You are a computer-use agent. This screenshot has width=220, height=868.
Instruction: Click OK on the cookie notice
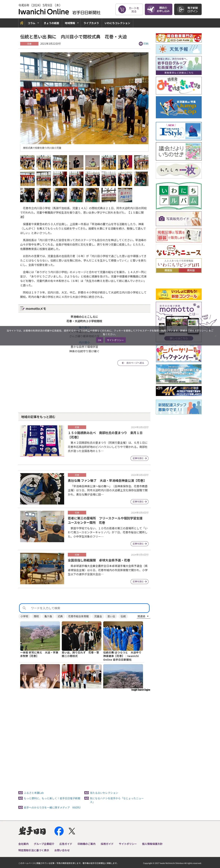coord(100,340)
